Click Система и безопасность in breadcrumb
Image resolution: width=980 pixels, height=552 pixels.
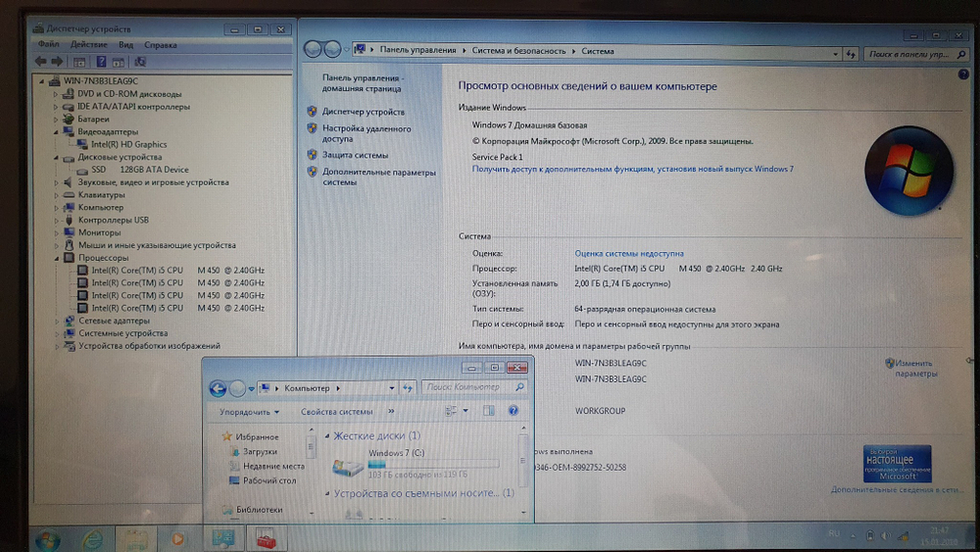tap(518, 51)
